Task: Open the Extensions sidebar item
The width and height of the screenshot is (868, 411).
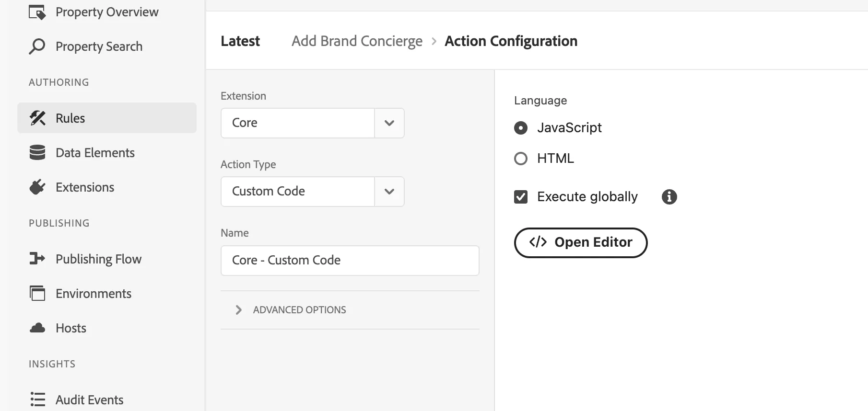Action: coord(85,187)
